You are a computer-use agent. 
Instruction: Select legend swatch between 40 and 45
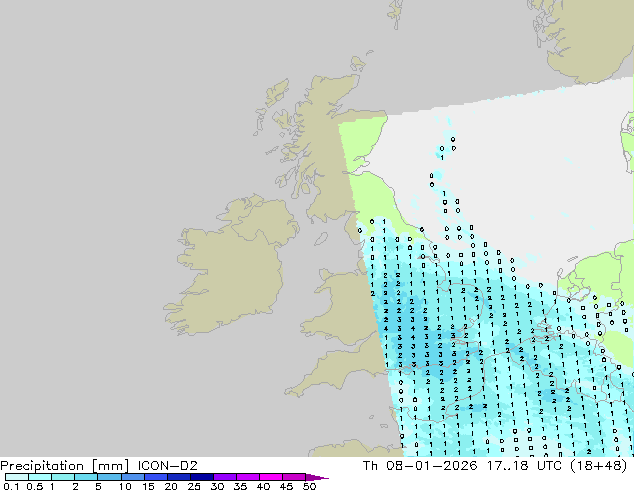(x=271, y=477)
